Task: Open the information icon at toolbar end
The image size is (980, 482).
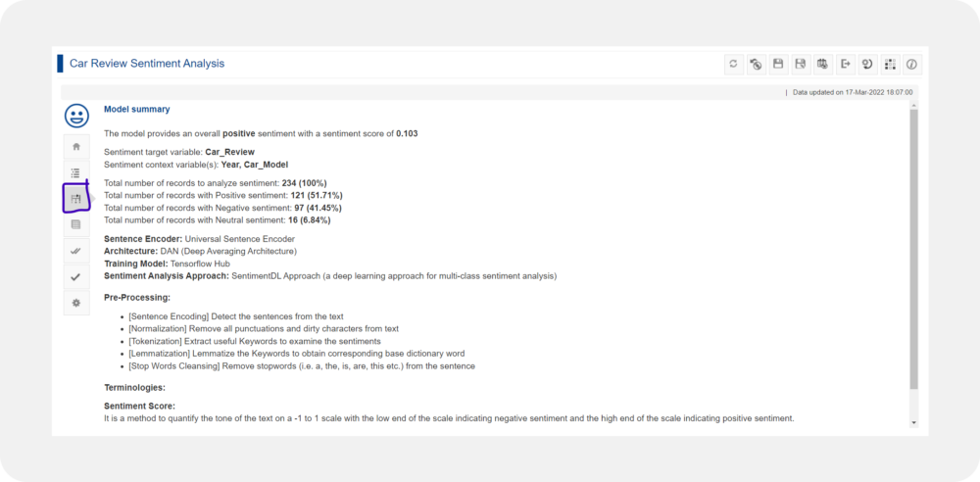Action: click(x=911, y=65)
